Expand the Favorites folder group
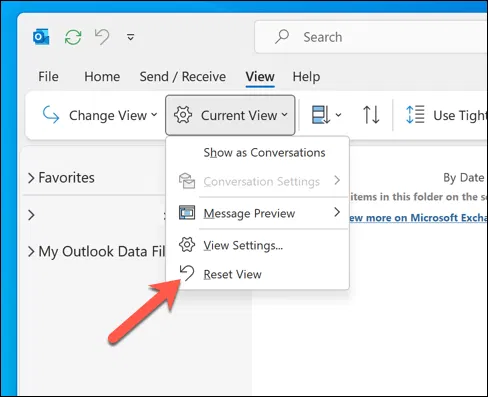Screen dimensions: 488x397 [x=31, y=178]
